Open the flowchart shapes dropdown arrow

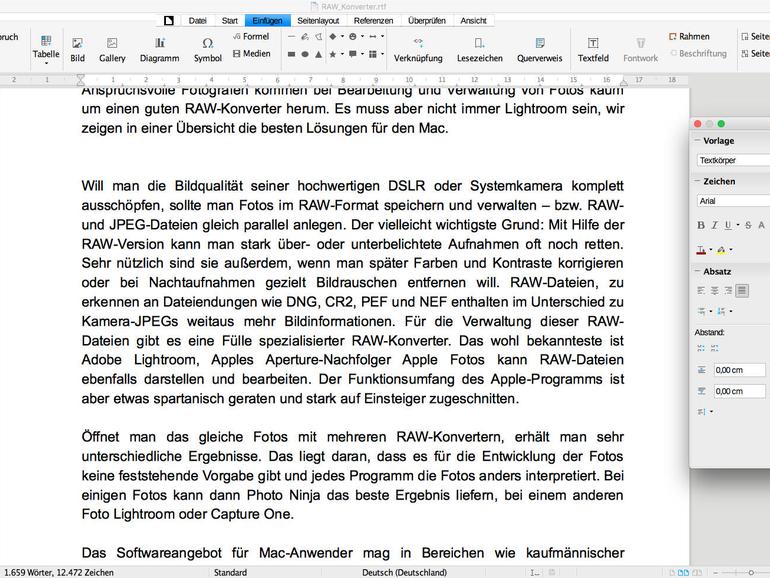383,54
